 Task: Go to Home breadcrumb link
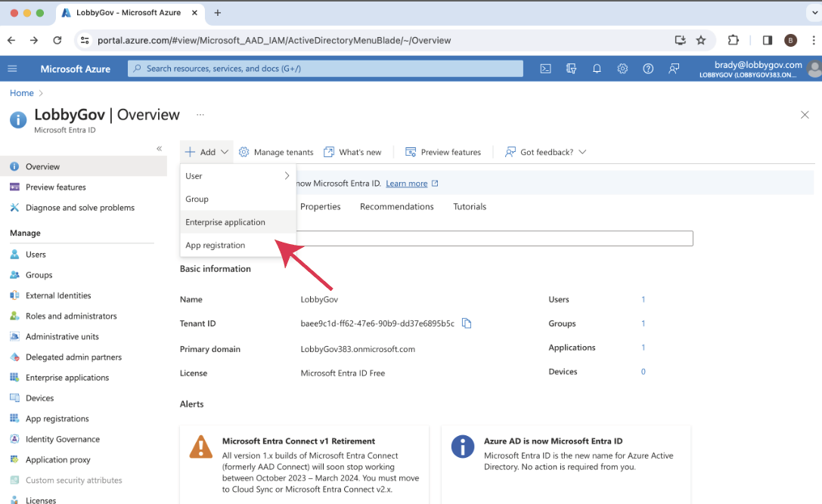click(21, 93)
